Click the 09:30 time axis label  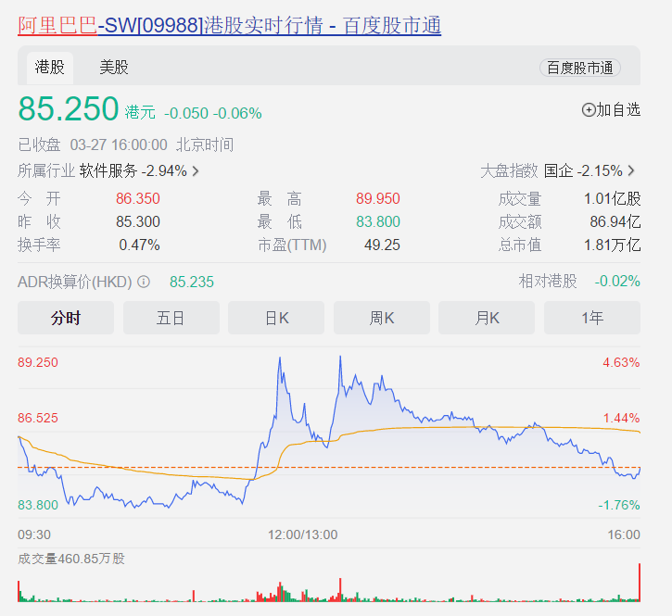coord(34,534)
